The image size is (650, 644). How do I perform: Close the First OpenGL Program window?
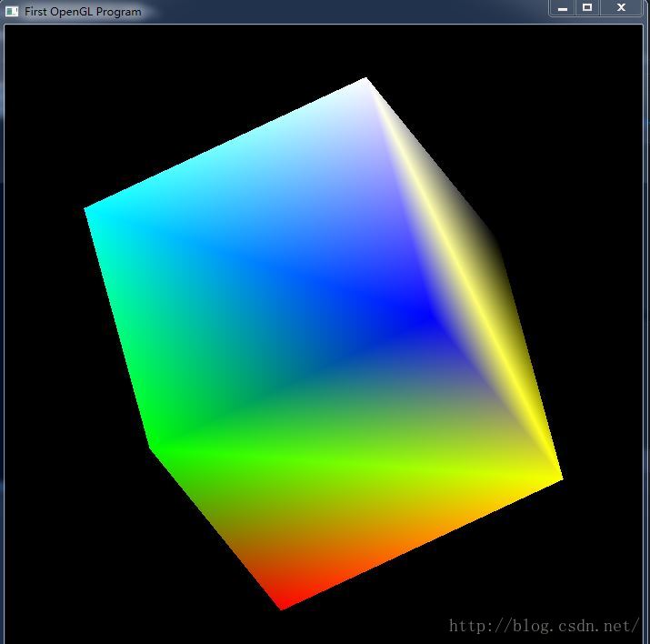[x=621, y=7]
